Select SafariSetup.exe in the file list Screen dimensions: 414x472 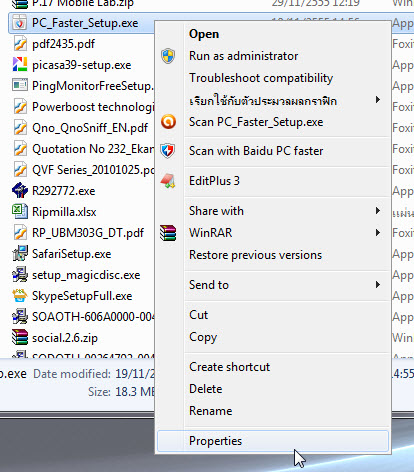pyautogui.click(x=71, y=254)
